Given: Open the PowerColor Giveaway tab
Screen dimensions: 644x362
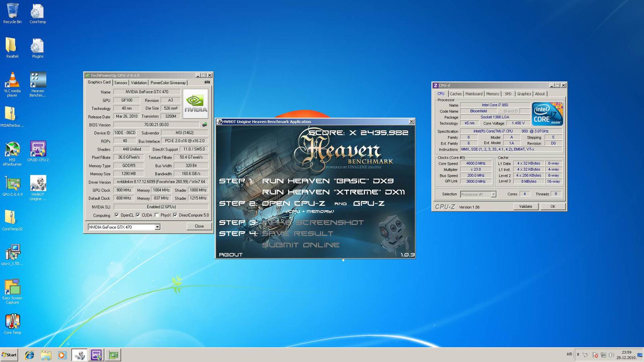Looking at the screenshot, I should point(168,83).
